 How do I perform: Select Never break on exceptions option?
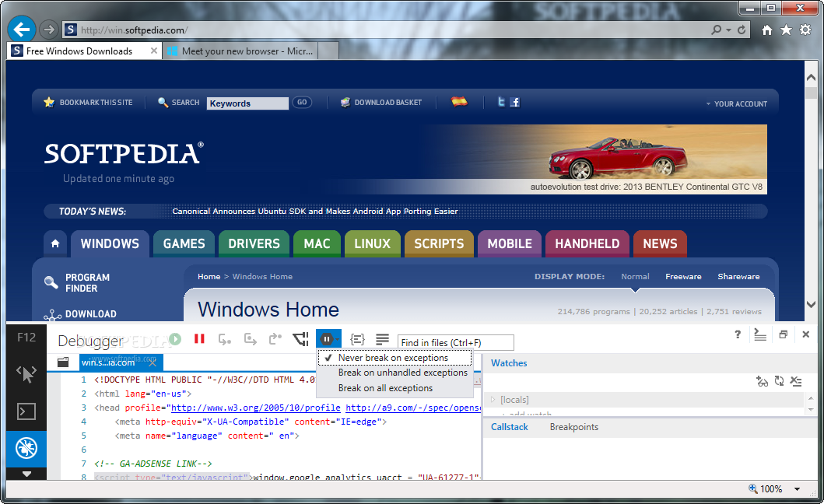tap(394, 358)
